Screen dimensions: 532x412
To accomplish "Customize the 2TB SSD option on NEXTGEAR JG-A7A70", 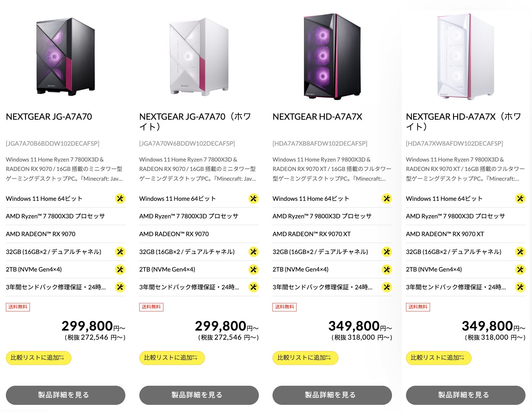I will click(120, 269).
